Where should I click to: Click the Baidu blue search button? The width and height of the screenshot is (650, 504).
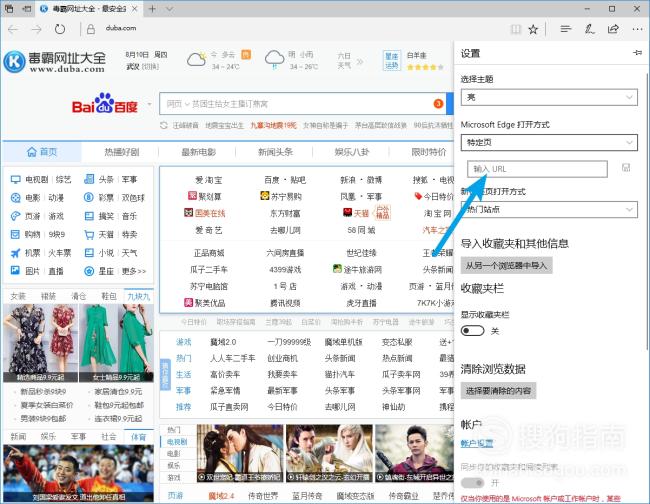coord(450,104)
